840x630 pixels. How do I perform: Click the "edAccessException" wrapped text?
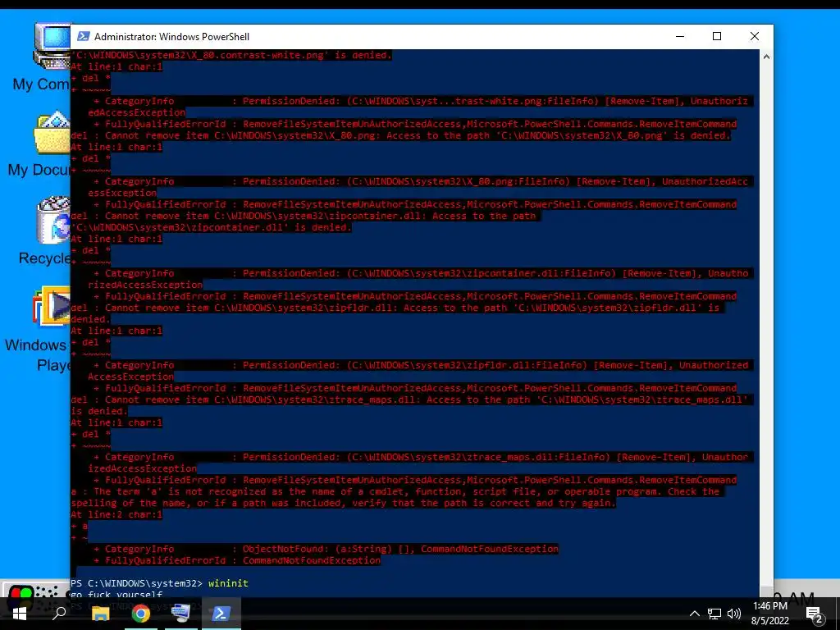[x=137, y=112]
